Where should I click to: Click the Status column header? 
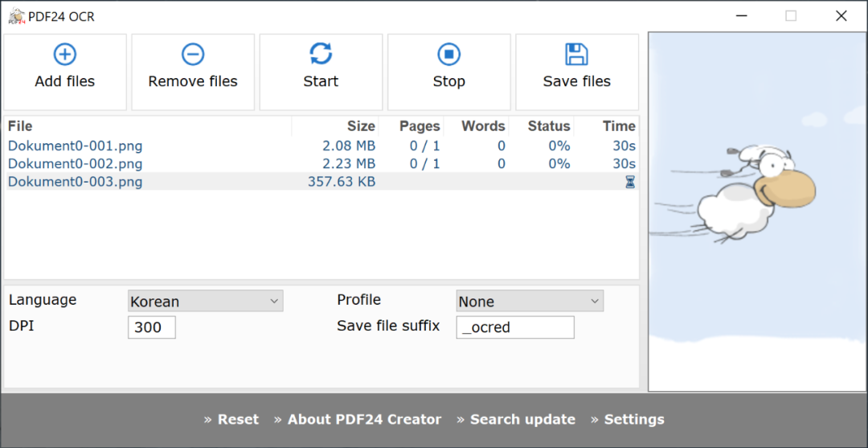(549, 126)
